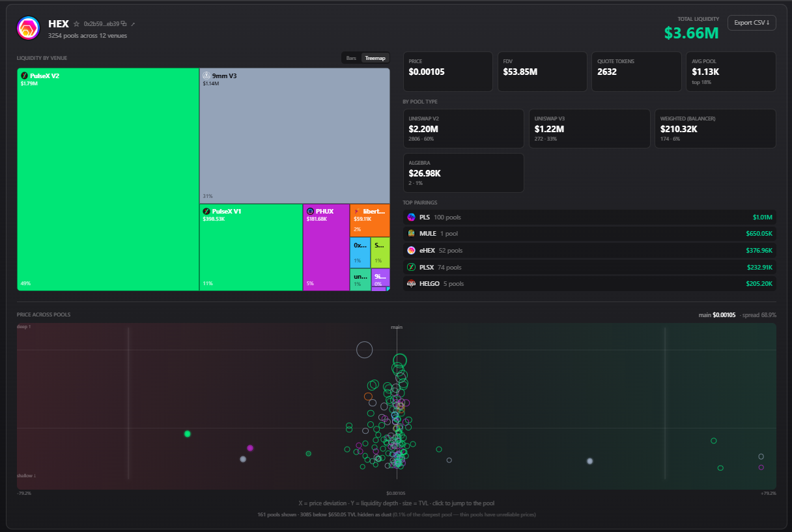This screenshot has height=532, width=792.
Task: Switch the venue view to Bars
Action: (351, 58)
